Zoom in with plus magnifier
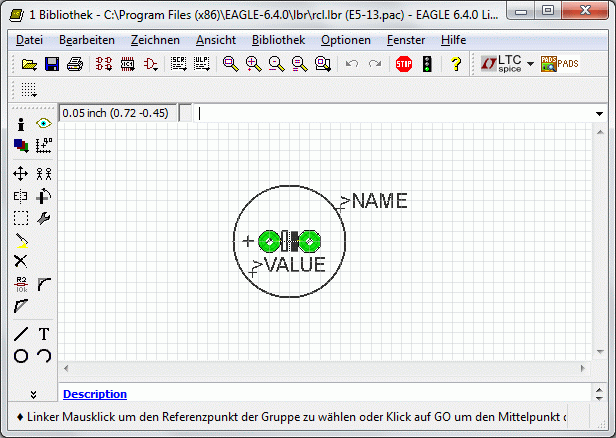The image size is (616, 438). [253, 64]
